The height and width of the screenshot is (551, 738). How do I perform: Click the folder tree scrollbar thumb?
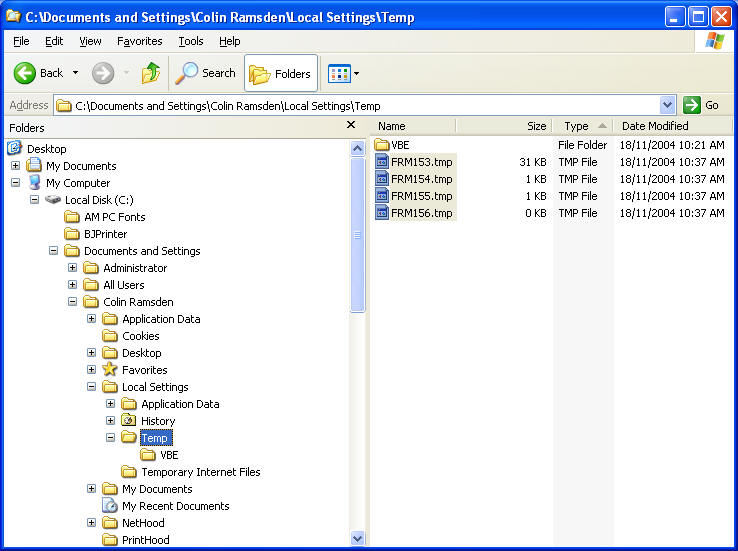pos(357,235)
